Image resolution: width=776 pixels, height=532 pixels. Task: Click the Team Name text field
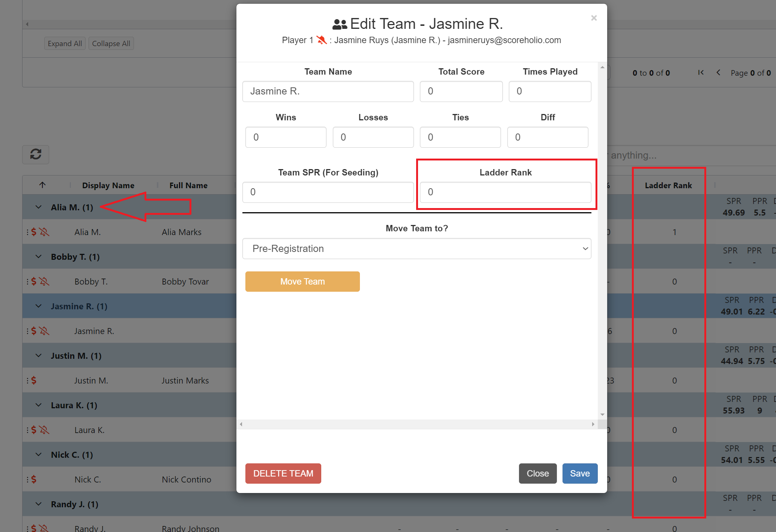[x=328, y=91]
